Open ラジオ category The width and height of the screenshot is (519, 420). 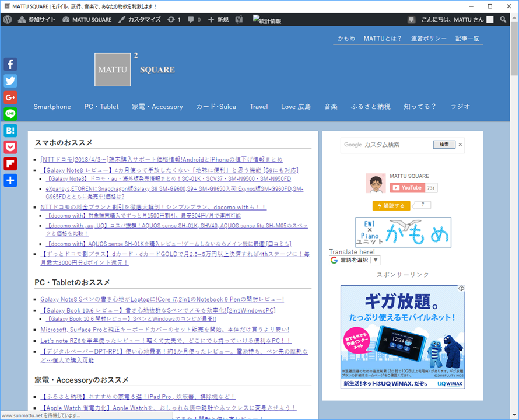(460, 107)
